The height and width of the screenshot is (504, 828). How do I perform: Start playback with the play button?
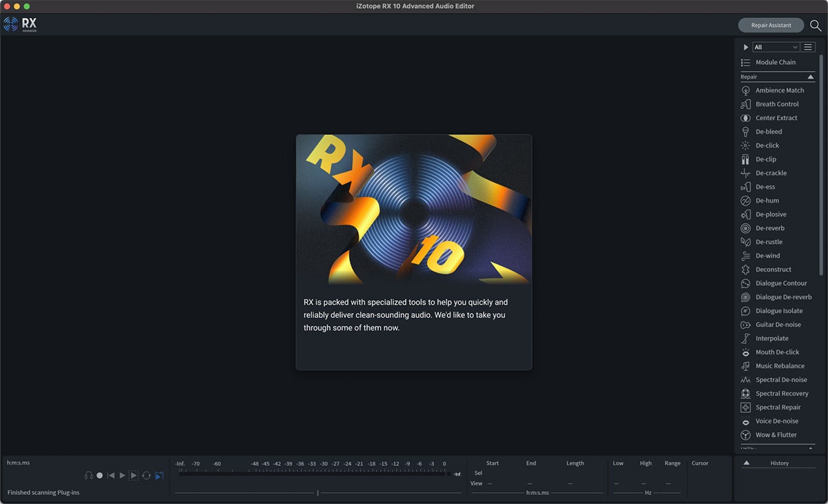122,476
